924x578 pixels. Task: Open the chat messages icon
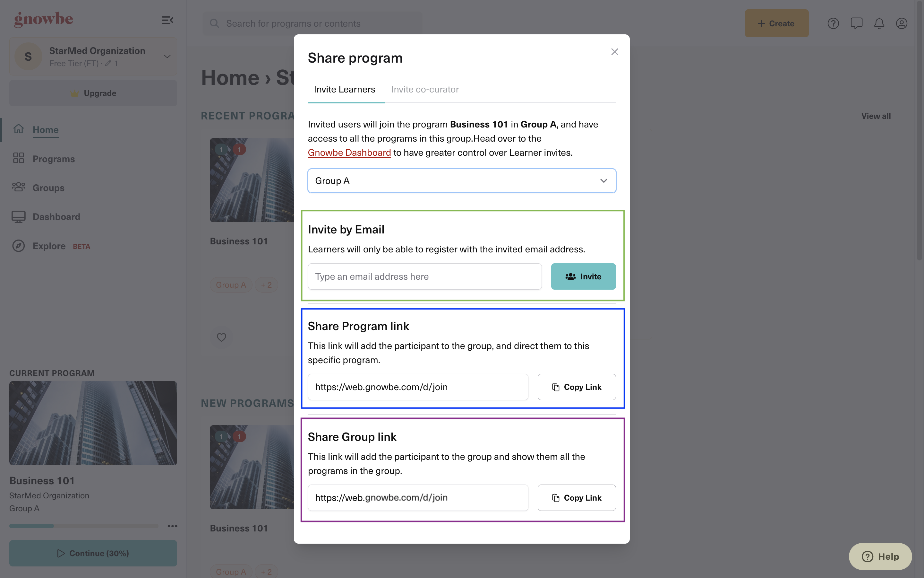(856, 23)
